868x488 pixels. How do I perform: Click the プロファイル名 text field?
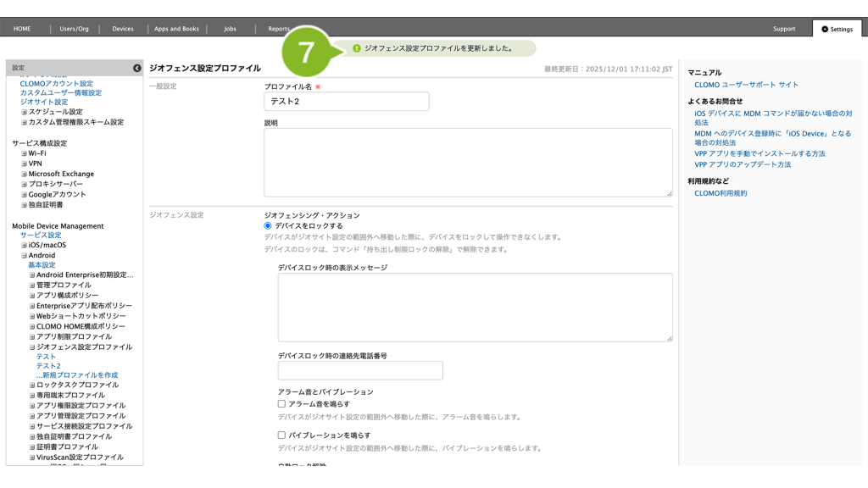[x=347, y=102]
